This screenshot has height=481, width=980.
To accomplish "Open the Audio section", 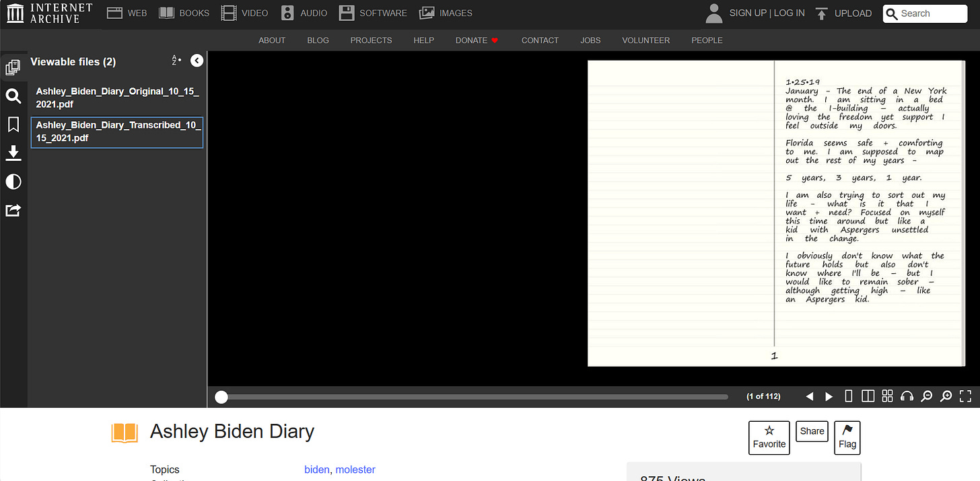I will pyautogui.click(x=304, y=13).
